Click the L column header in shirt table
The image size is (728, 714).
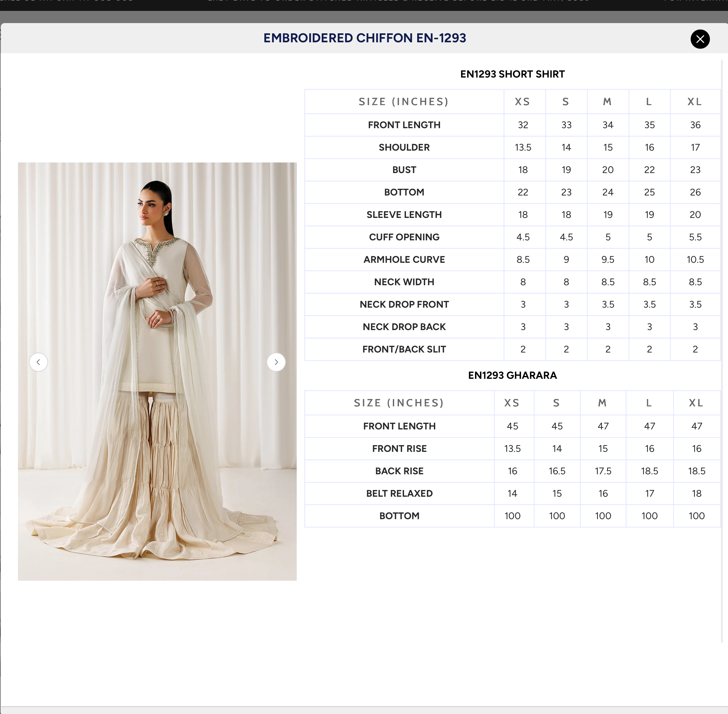click(x=649, y=102)
